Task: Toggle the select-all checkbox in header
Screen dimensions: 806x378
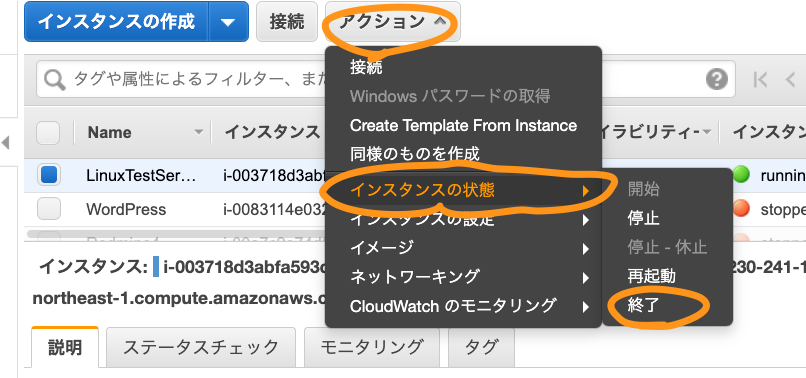Action: coord(48,133)
